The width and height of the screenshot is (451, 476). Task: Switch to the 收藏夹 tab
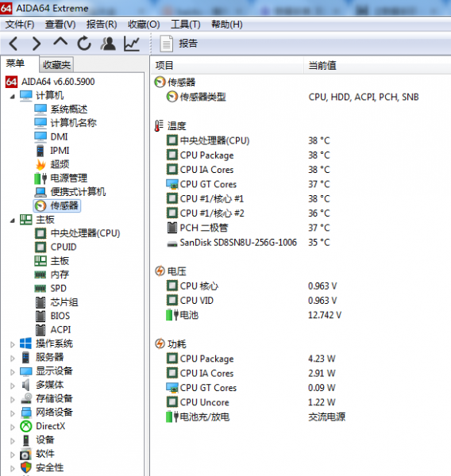tap(56, 64)
